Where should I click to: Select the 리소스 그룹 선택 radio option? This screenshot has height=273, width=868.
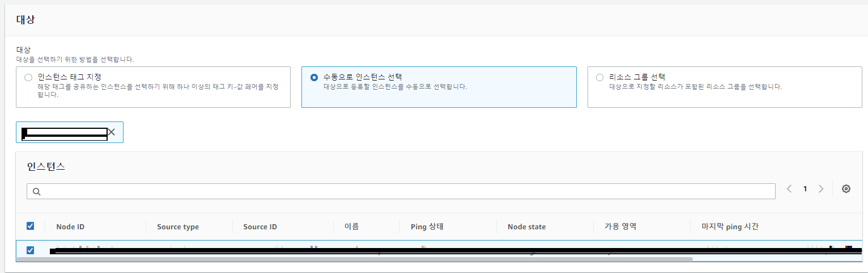click(599, 78)
